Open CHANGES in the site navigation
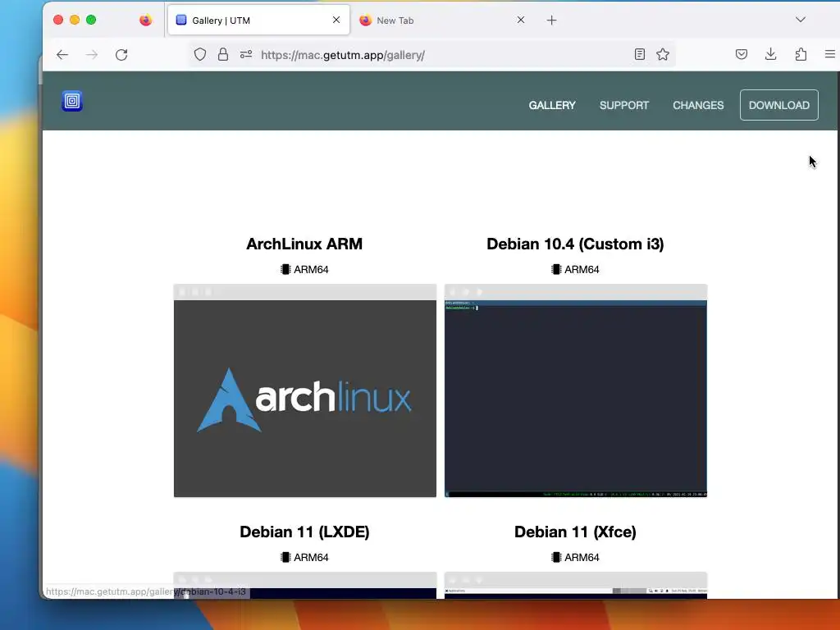This screenshot has width=840, height=630. (x=698, y=105)
